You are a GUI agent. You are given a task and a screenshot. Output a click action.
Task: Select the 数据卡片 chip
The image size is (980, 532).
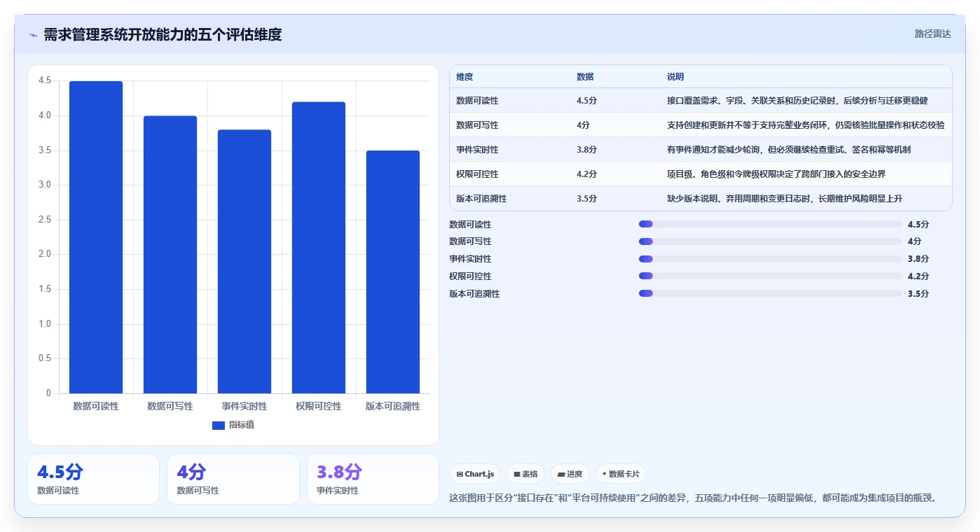621,474
